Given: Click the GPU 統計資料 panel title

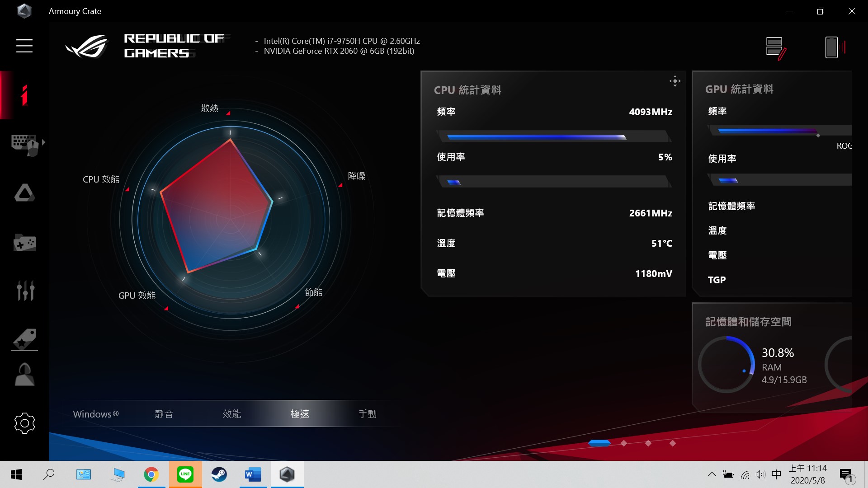Looking at the screenshot, I should pyautogui.click(x=739, y=89).
